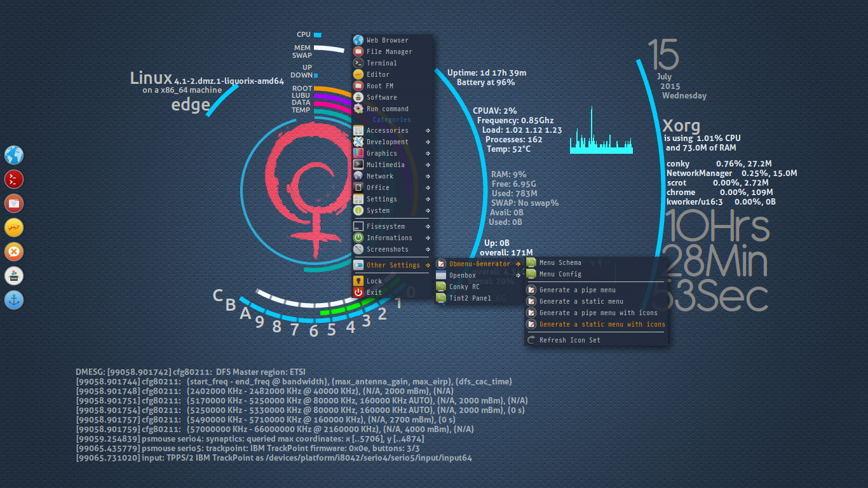The height and width of the screenshot is (488, 868).
Task: Click the 'NetworkManager' process line
Action: pyautogui.click(x=732, y=173)
